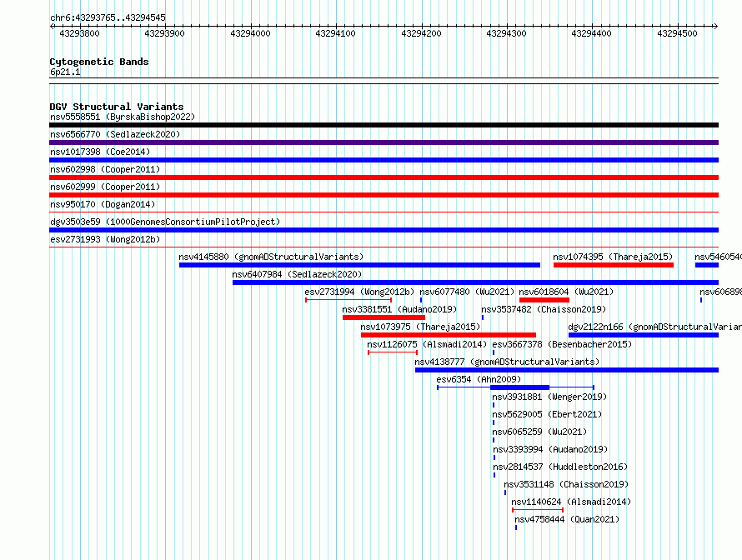Click the right arrow of coordinate ruler
This screenshot has height=560, width=742.
click(716, 26)
